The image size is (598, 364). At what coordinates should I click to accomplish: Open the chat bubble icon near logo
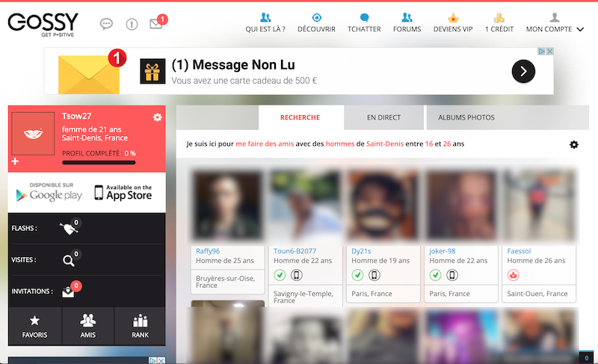(106, 25)
